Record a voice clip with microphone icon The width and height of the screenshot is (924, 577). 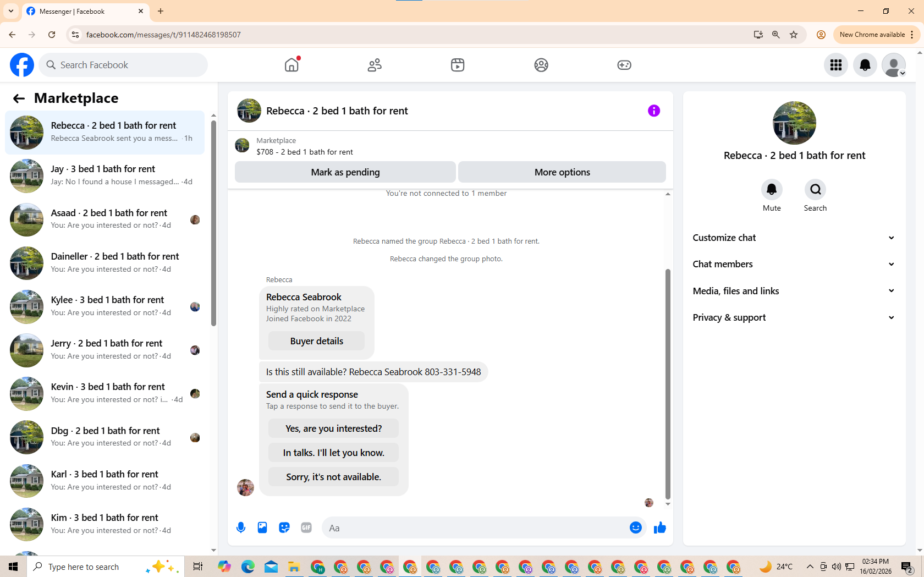(x=241, y=528)
